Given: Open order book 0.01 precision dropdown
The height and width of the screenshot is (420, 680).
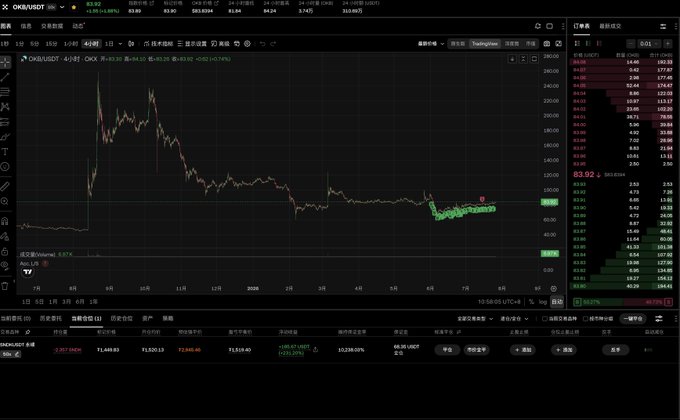Looking at the screenshot, I should (649, 44).
